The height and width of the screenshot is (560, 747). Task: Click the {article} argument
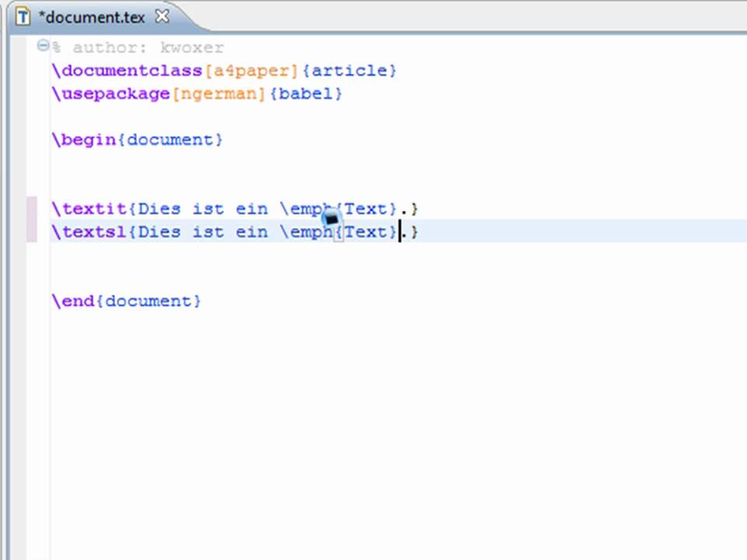coord(349,71)
